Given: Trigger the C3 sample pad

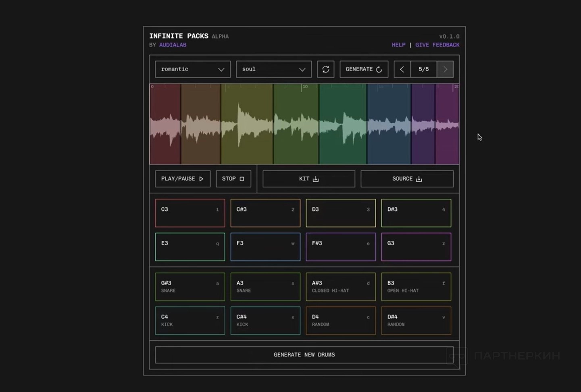Looking at the screenshot, I should [190, 213].
